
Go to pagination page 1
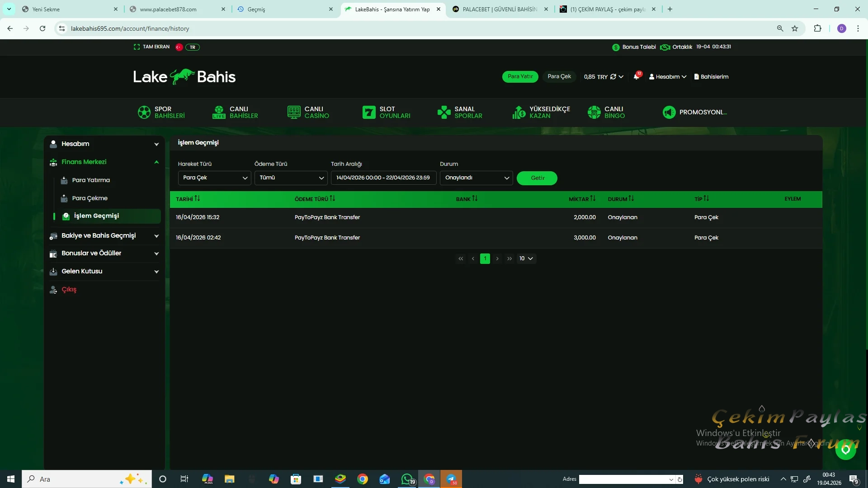485,258
